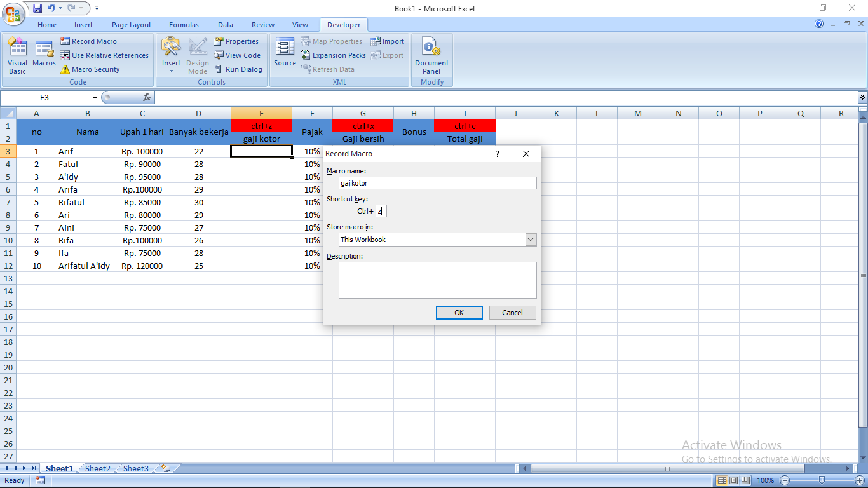This screenshot has height=488, width=868.
Task: Open the Page Layout tab
Action: tap(132, 25)
